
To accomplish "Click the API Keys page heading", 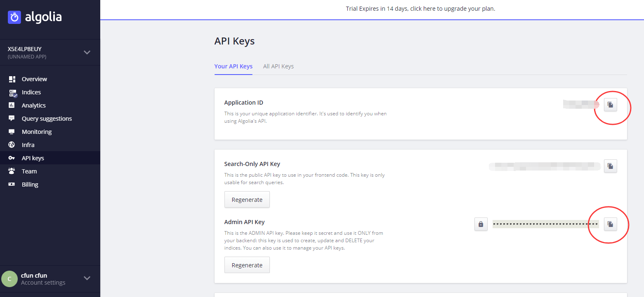I will 235,41.
